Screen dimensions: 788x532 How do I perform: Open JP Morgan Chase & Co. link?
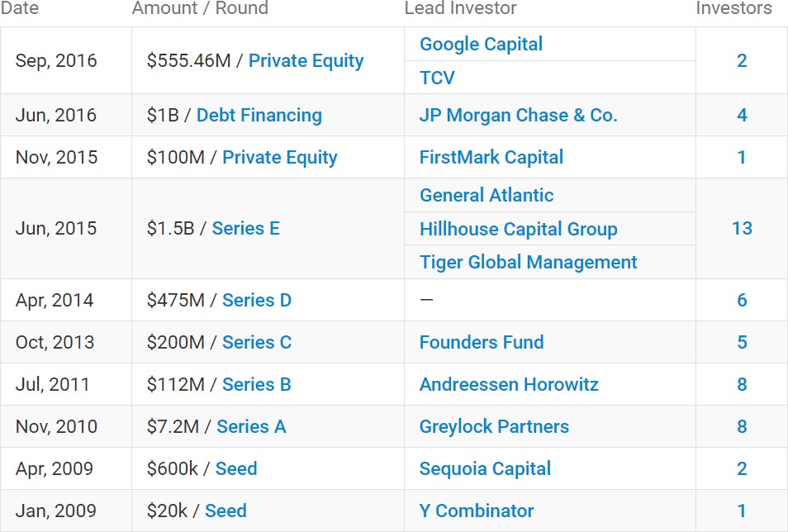click(x=518, y=115)
